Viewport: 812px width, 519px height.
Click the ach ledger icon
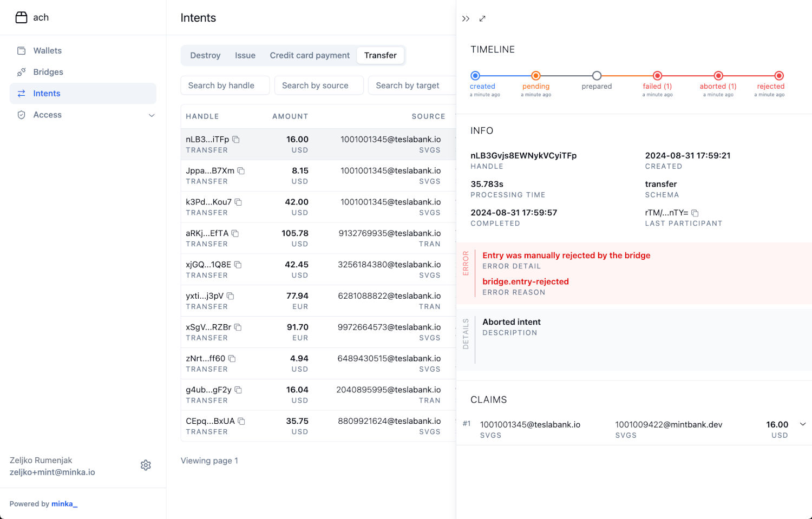pyautogui.click(x=21, y=17)
